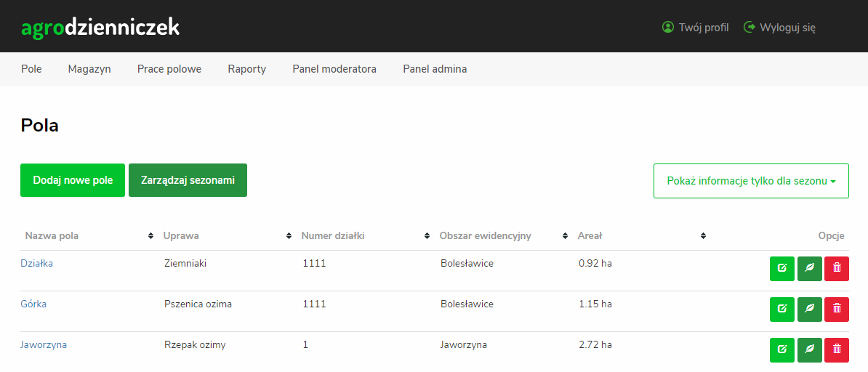
Task: Sort table by Areał column arrows
Action: (703, 236)
